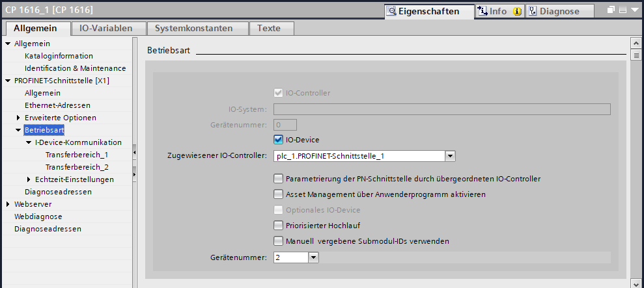
Task: Open the Diagnose tab
Action: click(560, 11)
